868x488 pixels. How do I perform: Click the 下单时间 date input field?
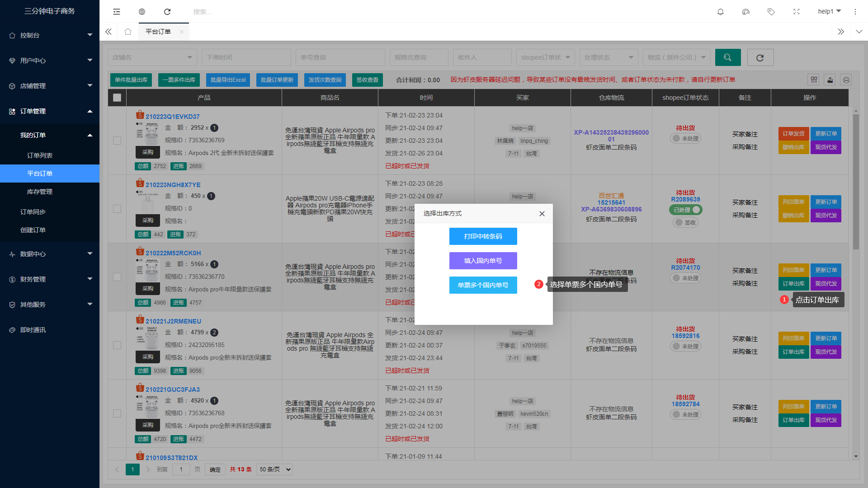point(246,57)
